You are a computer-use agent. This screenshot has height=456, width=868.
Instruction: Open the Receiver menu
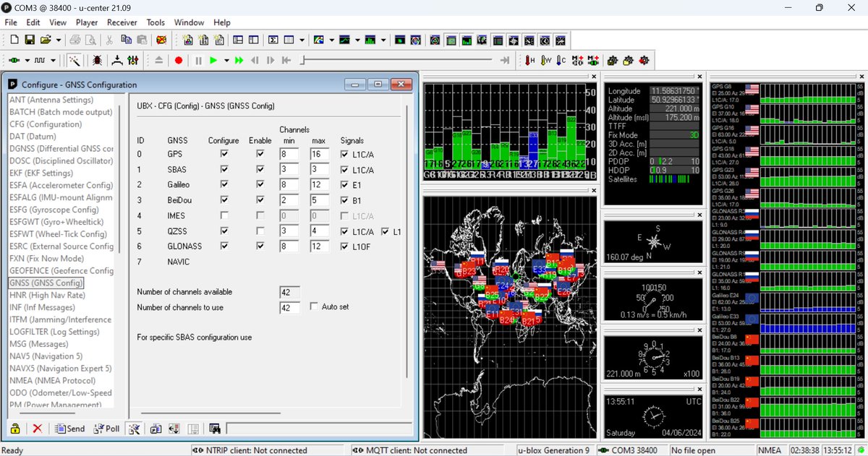point(122,22)
